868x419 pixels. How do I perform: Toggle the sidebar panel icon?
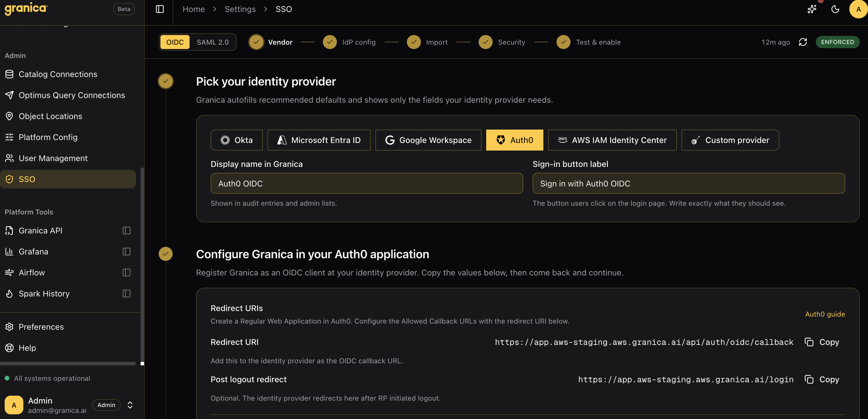point(160,9)
